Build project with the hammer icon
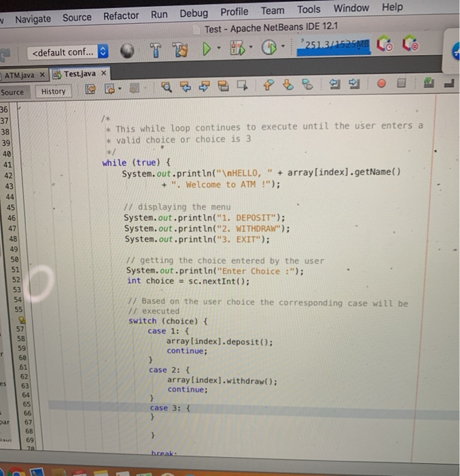The height and width of the screenshot is (476, 460). tap(156, 50)
